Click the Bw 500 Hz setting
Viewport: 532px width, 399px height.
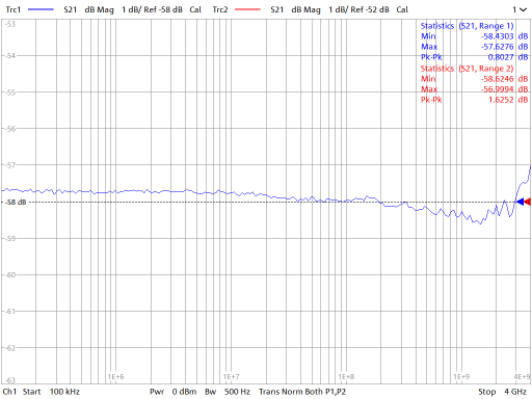click(x=227, y=392)
